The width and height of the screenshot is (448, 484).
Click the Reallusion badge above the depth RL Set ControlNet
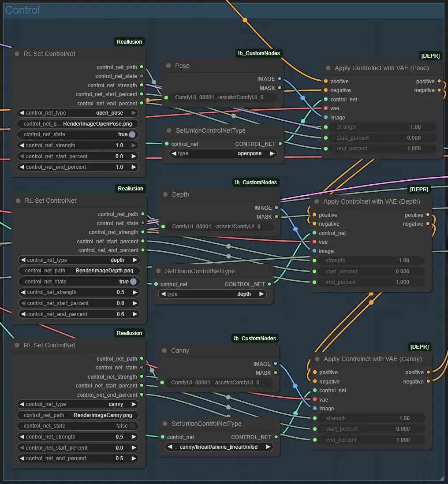(x=131, y=189)
